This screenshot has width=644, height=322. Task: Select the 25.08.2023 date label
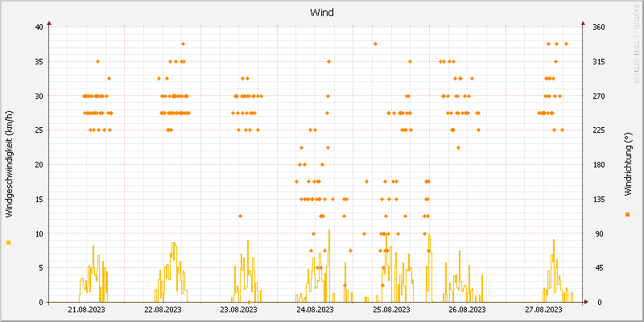[x=391, y=310]
